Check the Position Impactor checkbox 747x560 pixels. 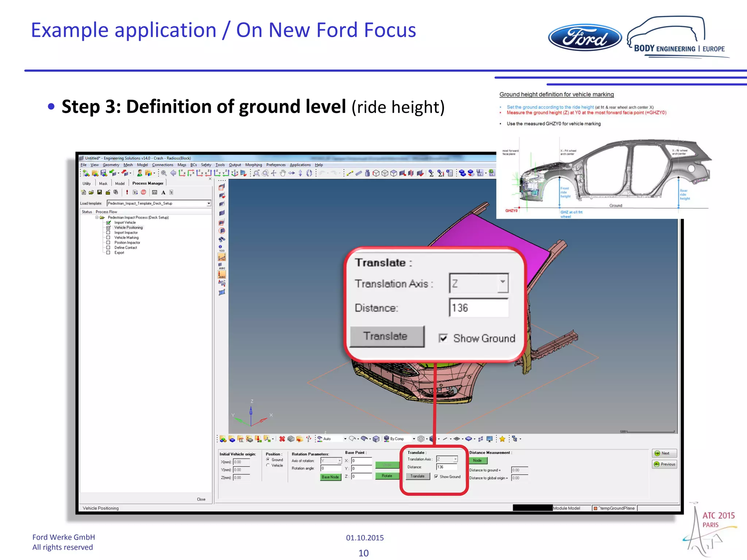(x=108, y=242)
